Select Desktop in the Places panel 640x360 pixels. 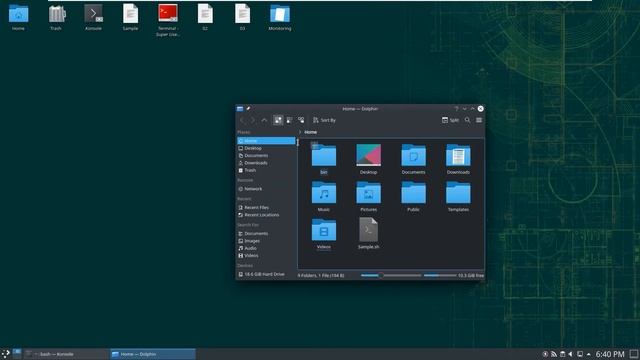(x=266, y=148)
